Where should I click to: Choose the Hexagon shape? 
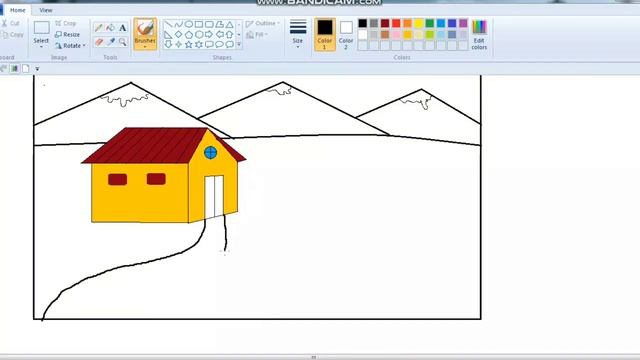coord(199,34)
